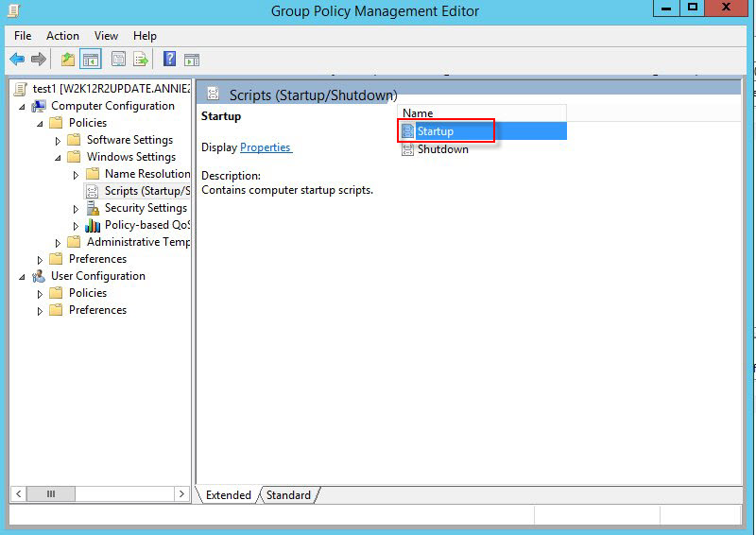Click the Properties link
Viewport: 756px width, 535px height.
[x=266, y=147]
